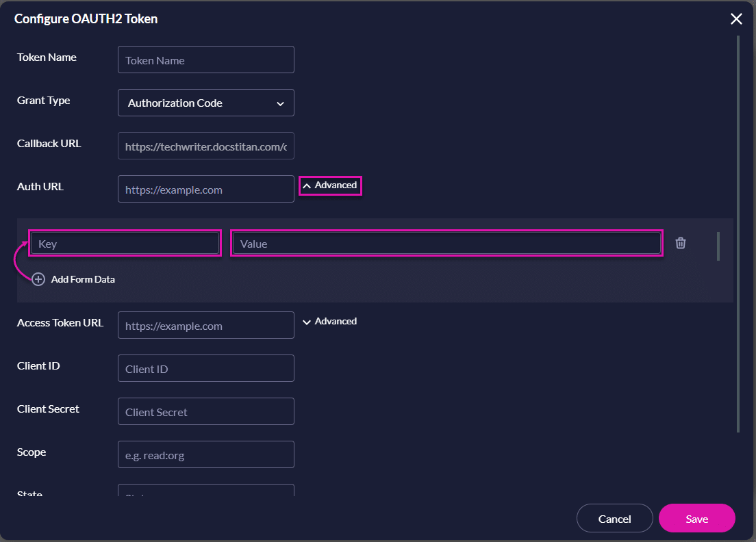Click the highlighted Value input field

click(x=445, y=243)
